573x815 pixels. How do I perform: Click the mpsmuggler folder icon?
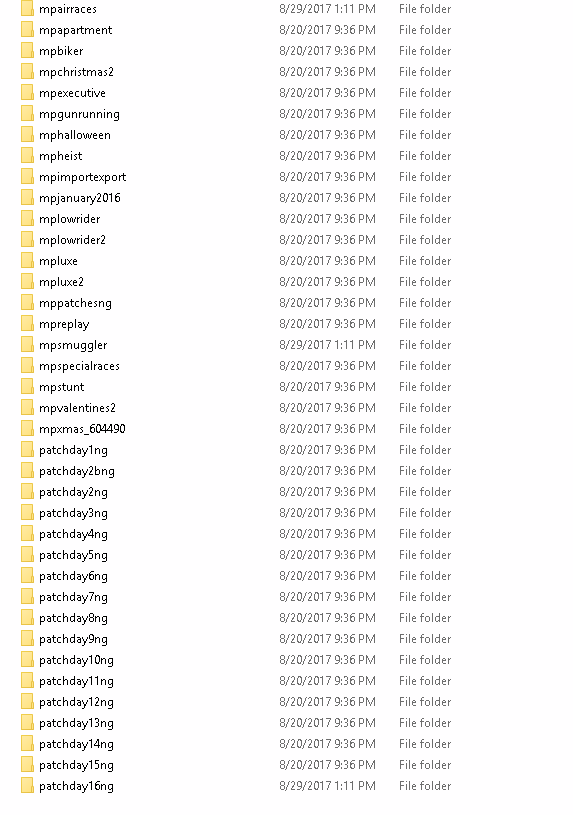coord(28,345)
